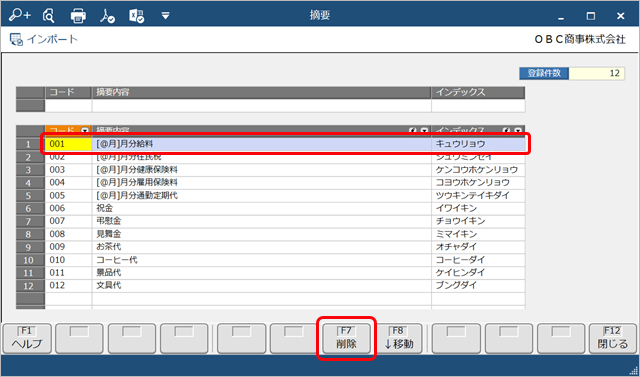Select code cell 001

(69, 144)
